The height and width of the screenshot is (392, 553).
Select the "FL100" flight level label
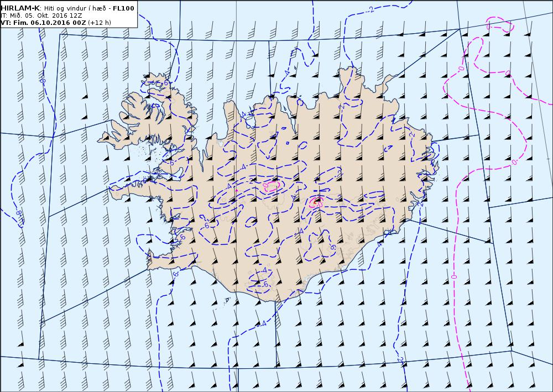point(123,8)
